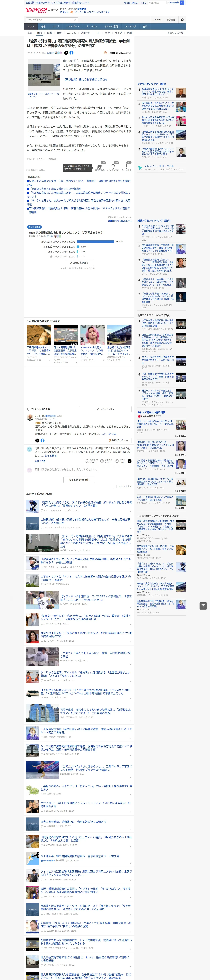The width and height of the screenshot is (210, 980).
Task: Click the Yahoo! JAPAN News logo
Action: coord(42,10)
